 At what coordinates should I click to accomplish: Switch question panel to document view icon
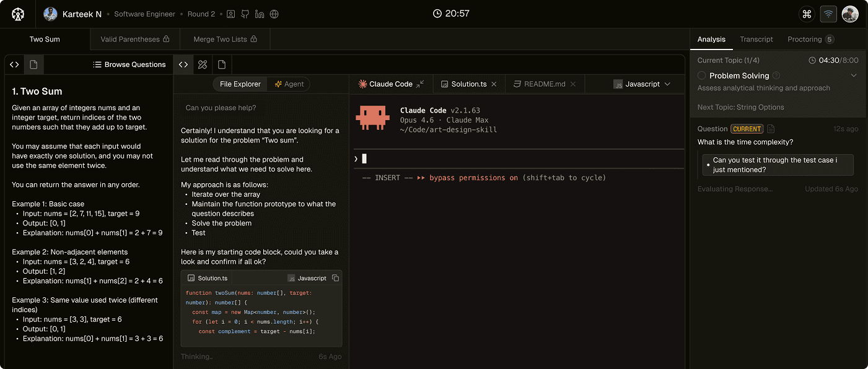[x=34, y=64]
